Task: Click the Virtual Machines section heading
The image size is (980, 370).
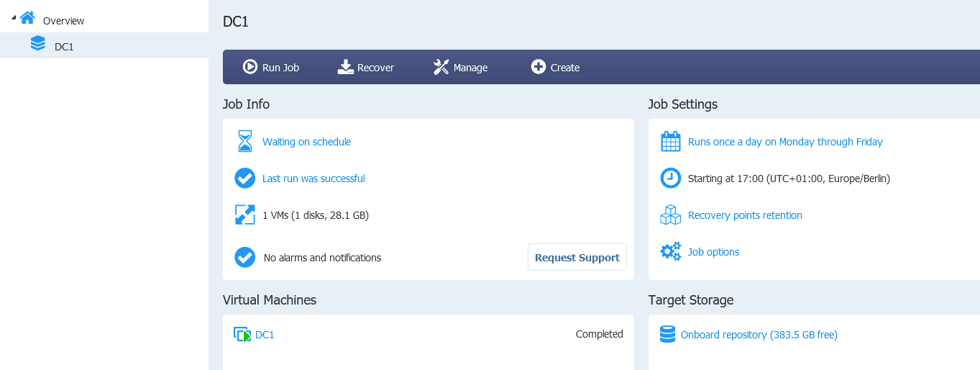Action: pyautogui.click(x=270, y=300)
